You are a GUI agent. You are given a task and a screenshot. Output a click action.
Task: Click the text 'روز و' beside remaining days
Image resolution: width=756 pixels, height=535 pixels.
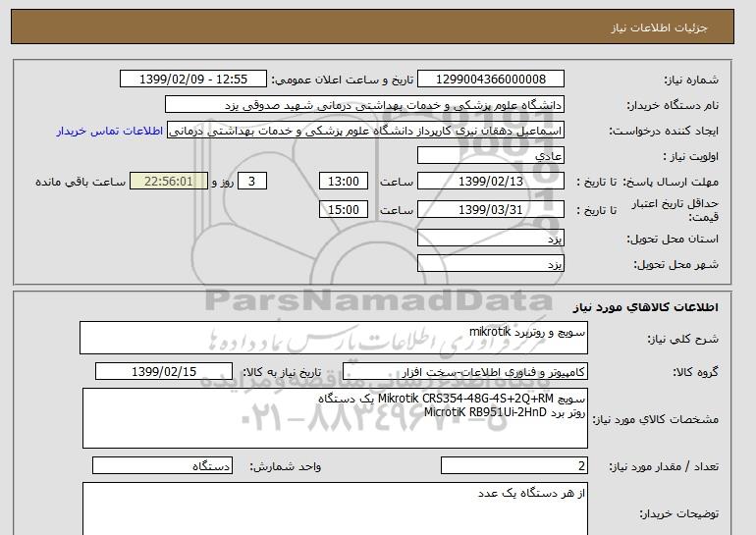pos(223,182)
